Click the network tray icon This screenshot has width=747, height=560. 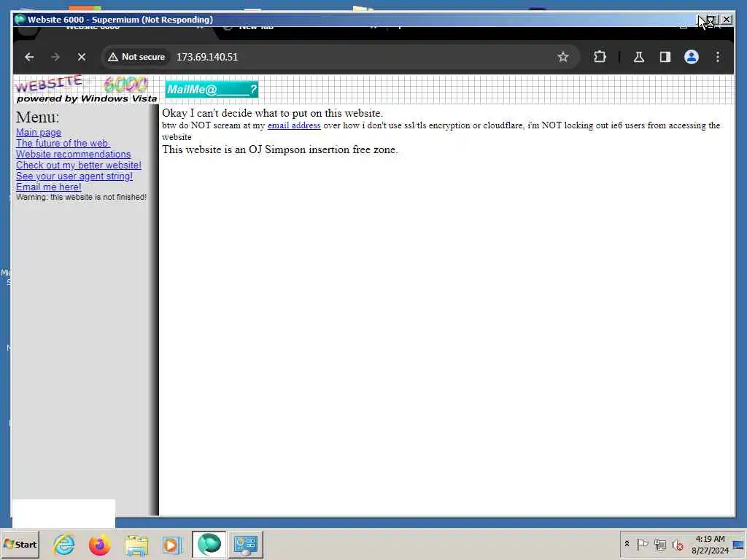coord(659,544)
